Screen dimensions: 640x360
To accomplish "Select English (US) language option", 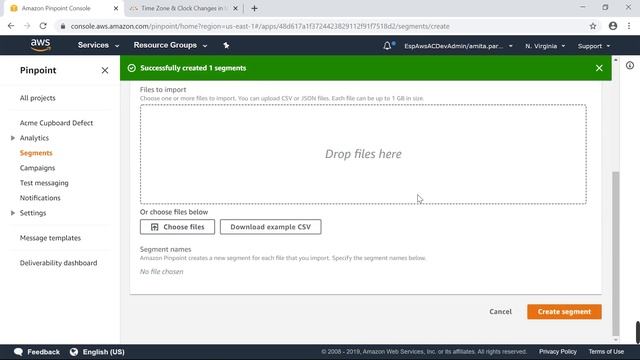I will tap(104, 352).
